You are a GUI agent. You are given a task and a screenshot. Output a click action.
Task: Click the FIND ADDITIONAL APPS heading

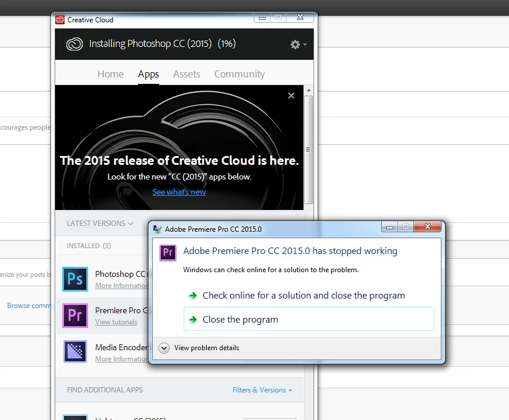[105, 390]
